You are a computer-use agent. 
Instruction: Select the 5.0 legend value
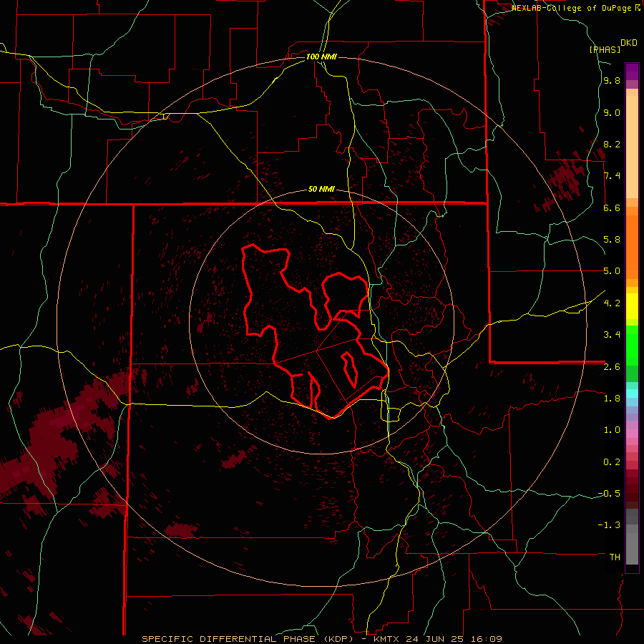click(612, 271)
